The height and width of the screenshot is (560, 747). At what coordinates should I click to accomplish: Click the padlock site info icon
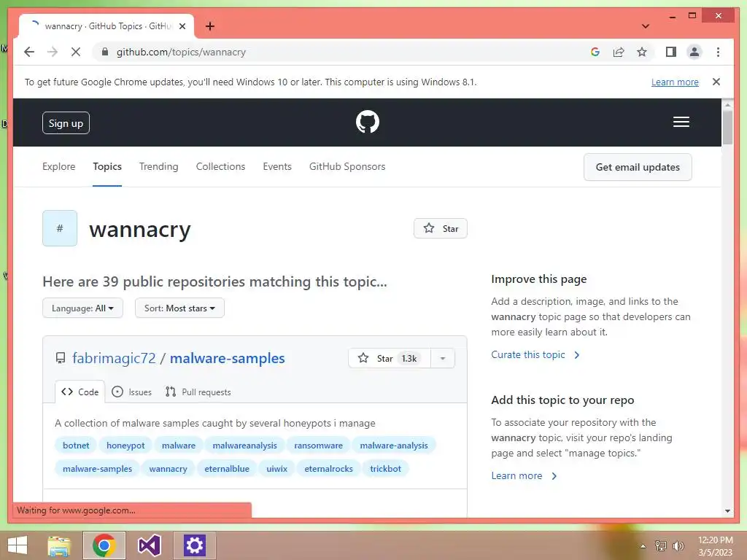click(x=105, y=52)
